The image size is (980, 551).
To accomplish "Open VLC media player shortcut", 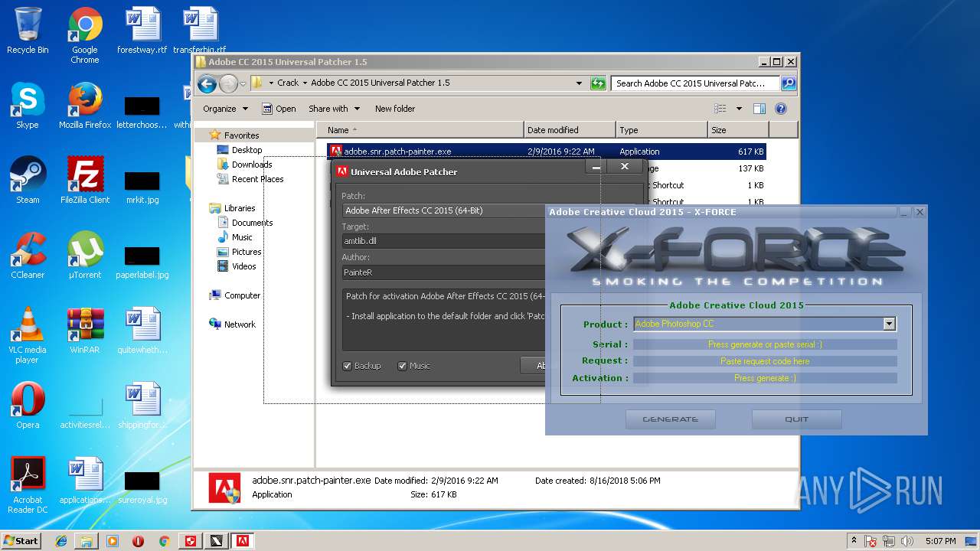I will (28, 335).
